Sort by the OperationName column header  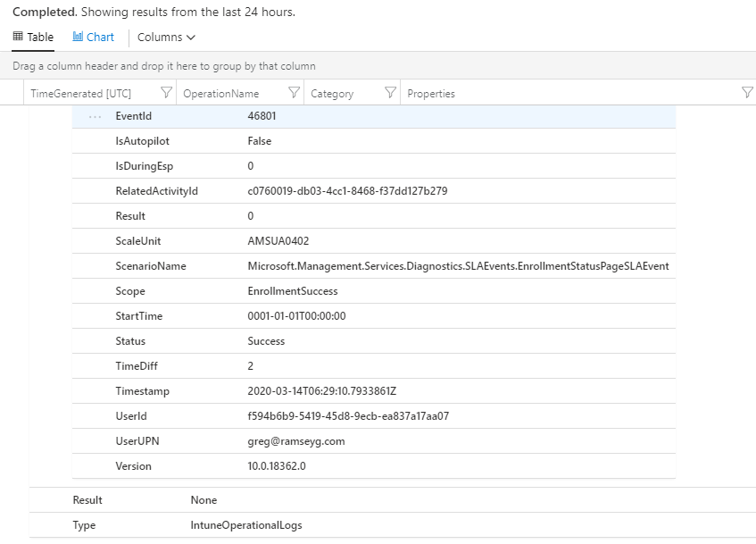pyautogui.click(x=220, y=94)
